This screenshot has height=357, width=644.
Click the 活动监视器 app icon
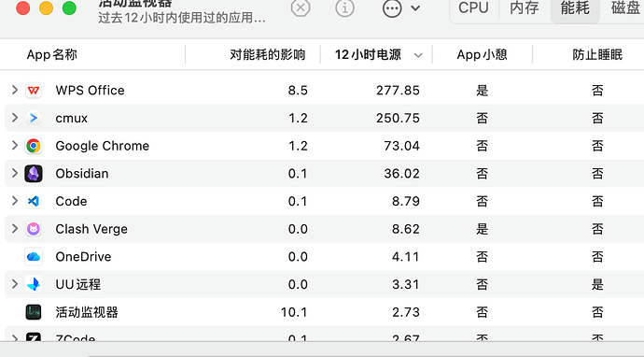coord(34,312)
